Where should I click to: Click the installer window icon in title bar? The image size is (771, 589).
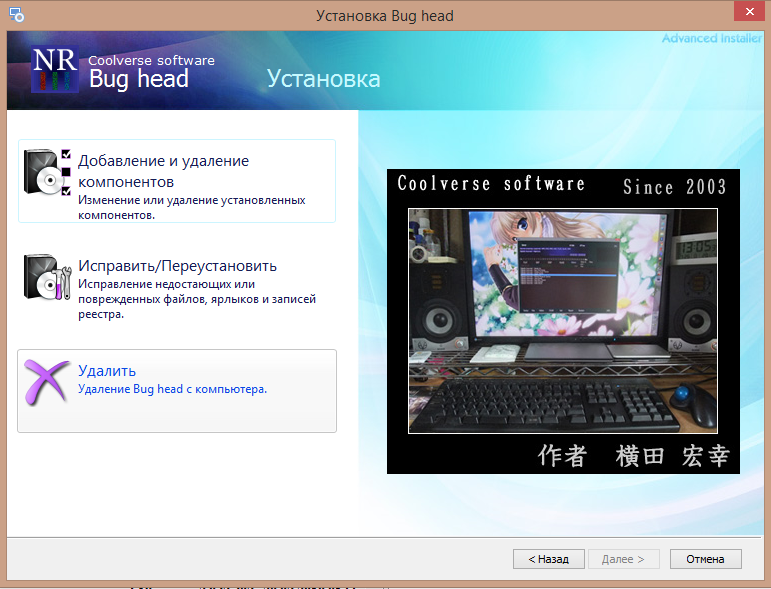click(16, 15)
